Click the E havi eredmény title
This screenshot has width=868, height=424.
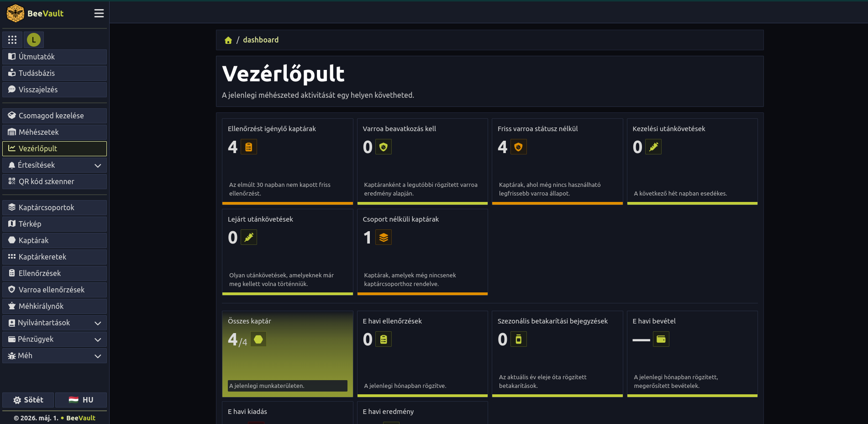click(389, 412)
